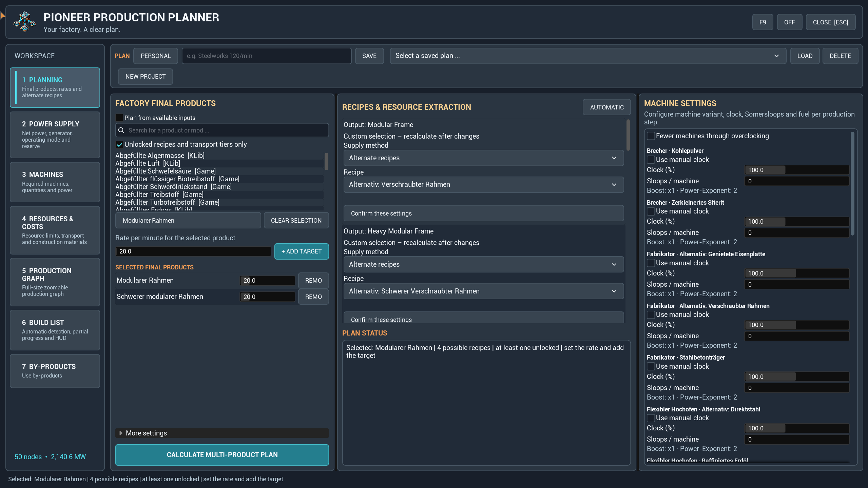Open Resources & Costs step
This screenshot has height=488, width=868.
55,230
